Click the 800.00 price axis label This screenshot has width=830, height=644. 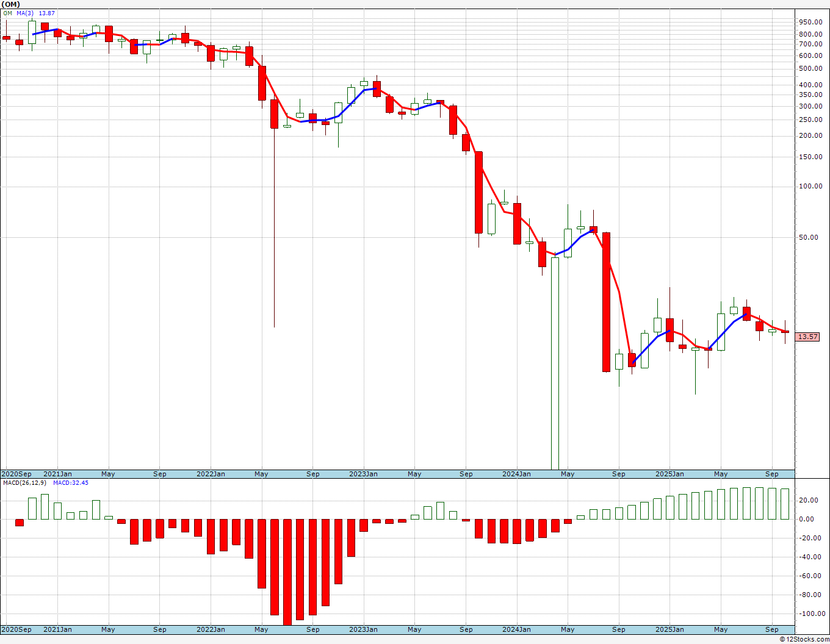[810, 35]
